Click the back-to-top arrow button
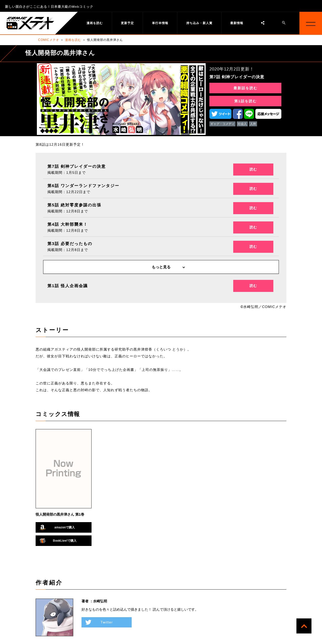The width and height of the screenshot is (322, 644). (304, 626)
